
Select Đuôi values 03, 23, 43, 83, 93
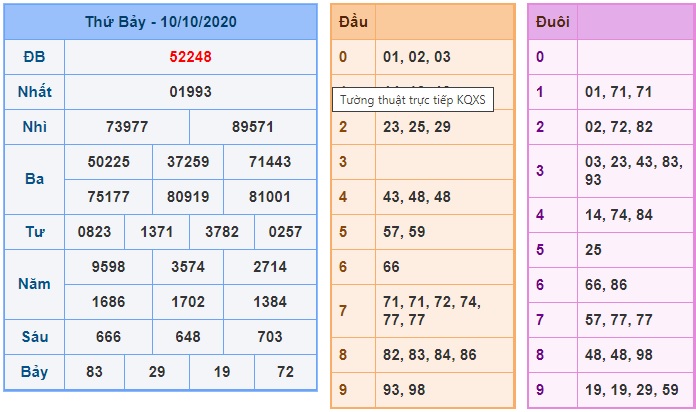pyautogui.click(x=634, y=170)
